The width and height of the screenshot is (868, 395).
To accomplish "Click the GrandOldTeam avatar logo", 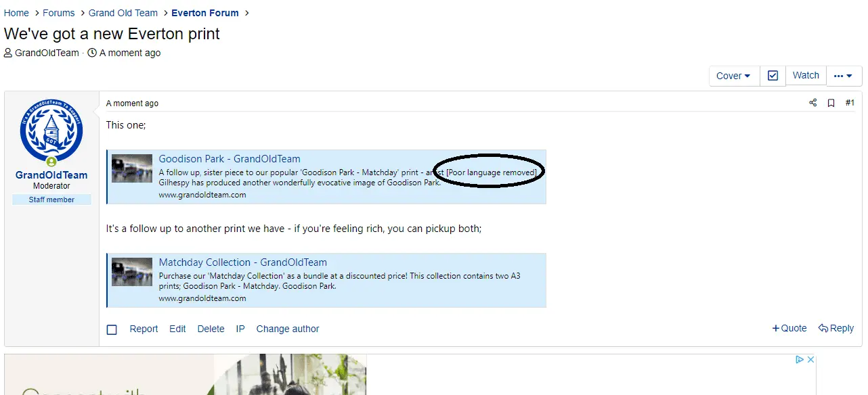I will (x=51, y=131).
